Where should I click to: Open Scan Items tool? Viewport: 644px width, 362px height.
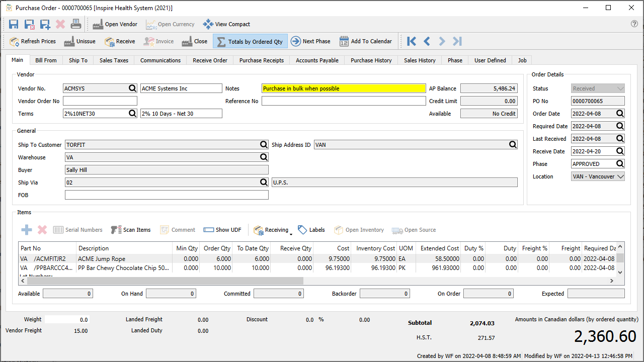pyautogui.click(x=131, y=230)
